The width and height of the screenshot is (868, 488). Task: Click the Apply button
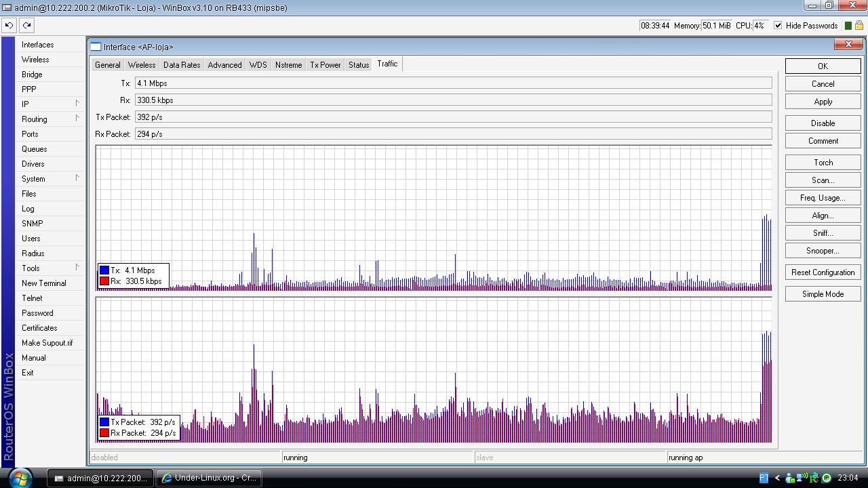click(823, 102)
